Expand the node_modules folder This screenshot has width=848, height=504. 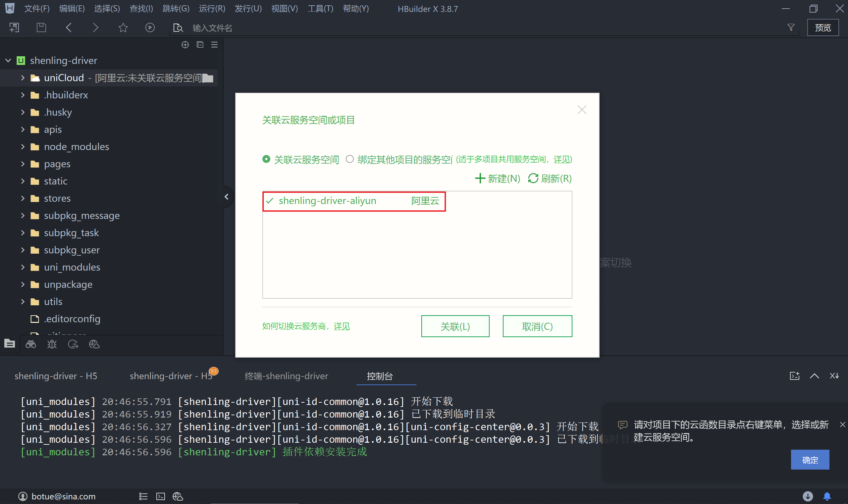tap(23, 147)
